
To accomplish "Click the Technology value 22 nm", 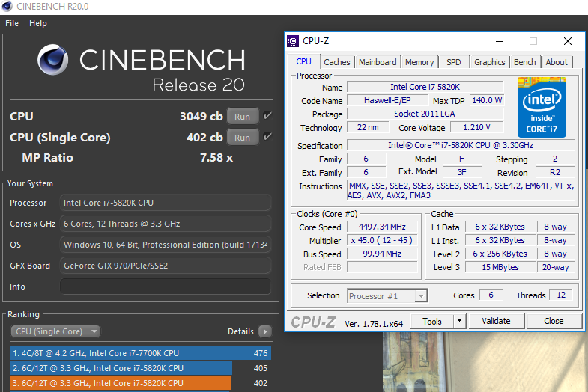I will (x=368, y=127).
